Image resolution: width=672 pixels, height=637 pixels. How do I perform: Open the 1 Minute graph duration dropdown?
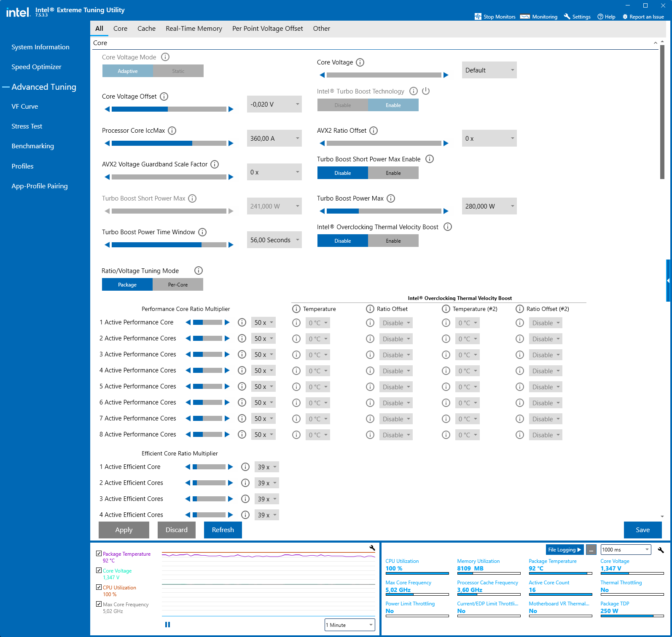[x=349, y=625]
